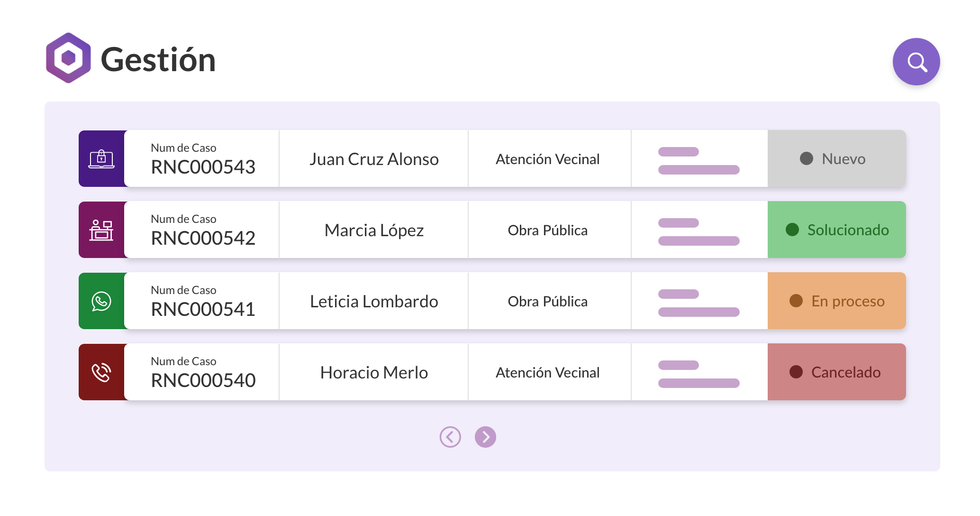Go to next page arrow
This screenshot has height=516, width=980.
pyautogui.click(x=485, y=437)
